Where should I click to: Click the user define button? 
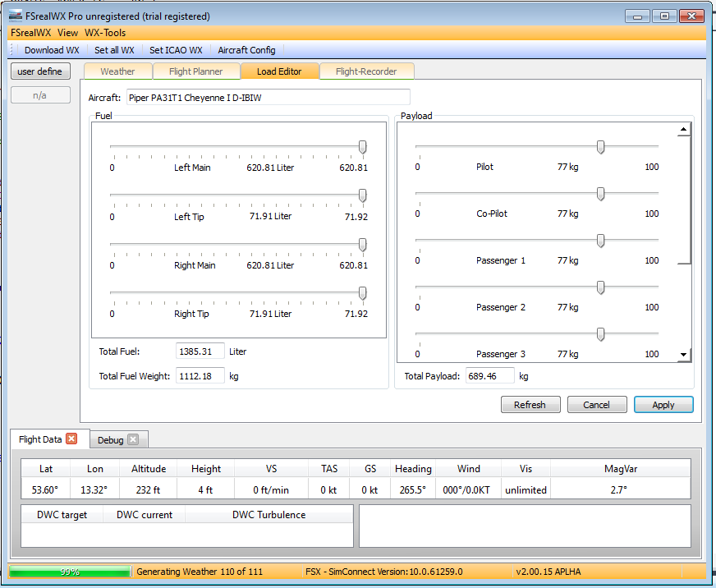coord(39,71)
